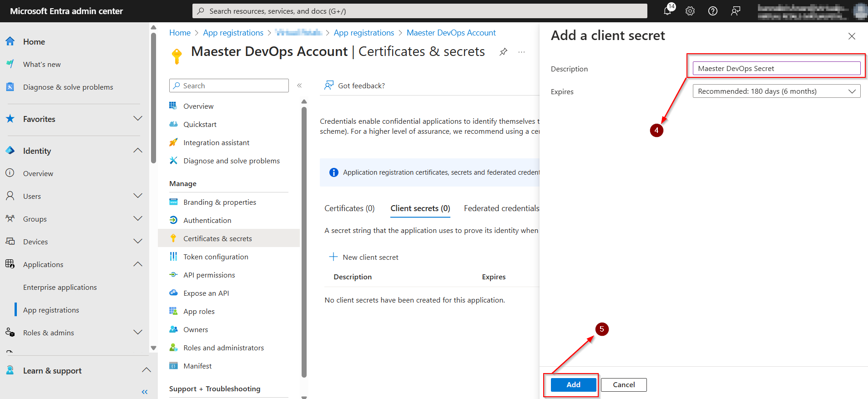Pin the Certificates & secrets page
The image size is (868, 399).
(x=503, y=52)
